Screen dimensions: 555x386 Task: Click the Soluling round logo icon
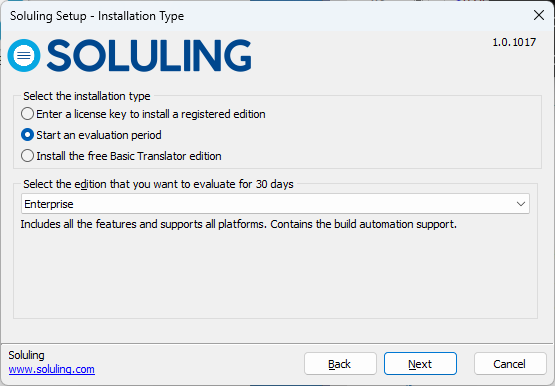click(24, 56)
